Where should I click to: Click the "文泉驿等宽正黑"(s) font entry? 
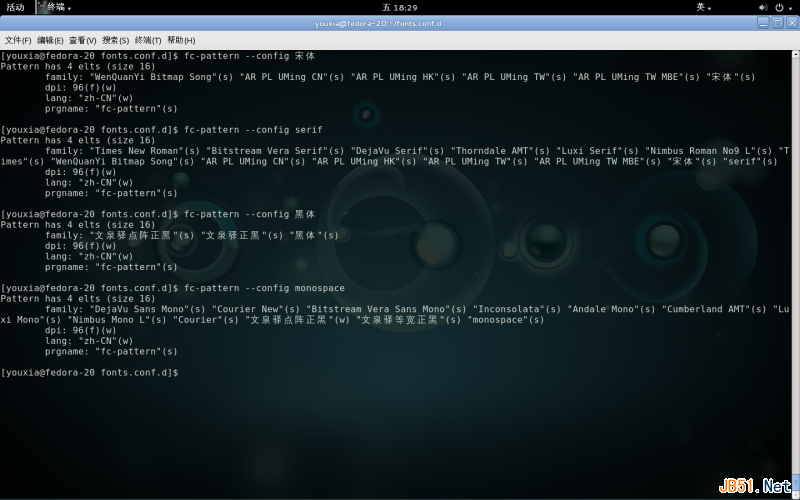[409, 319]
